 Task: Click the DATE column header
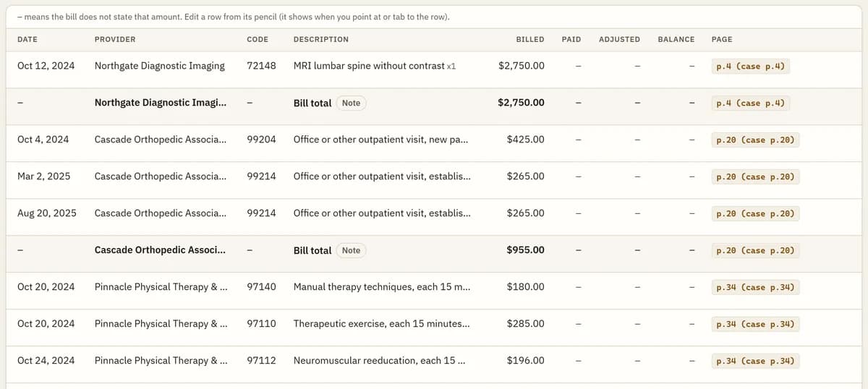click(x=27, y=39)
